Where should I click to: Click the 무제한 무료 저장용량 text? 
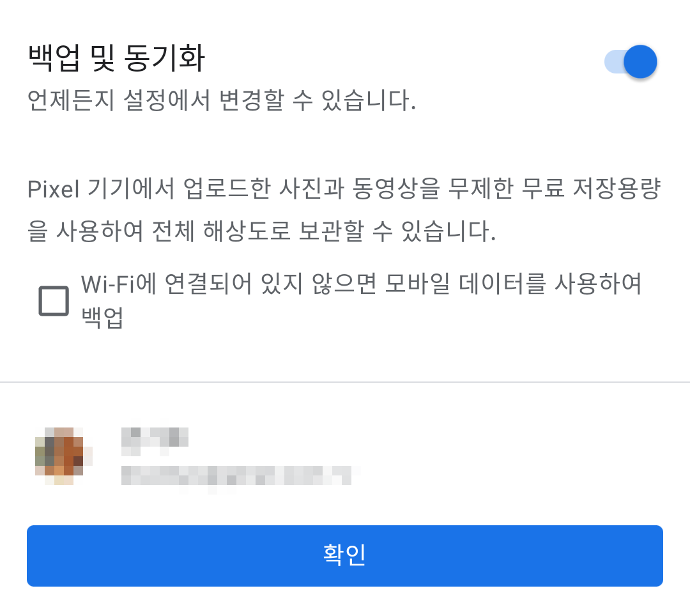(555, 189)
